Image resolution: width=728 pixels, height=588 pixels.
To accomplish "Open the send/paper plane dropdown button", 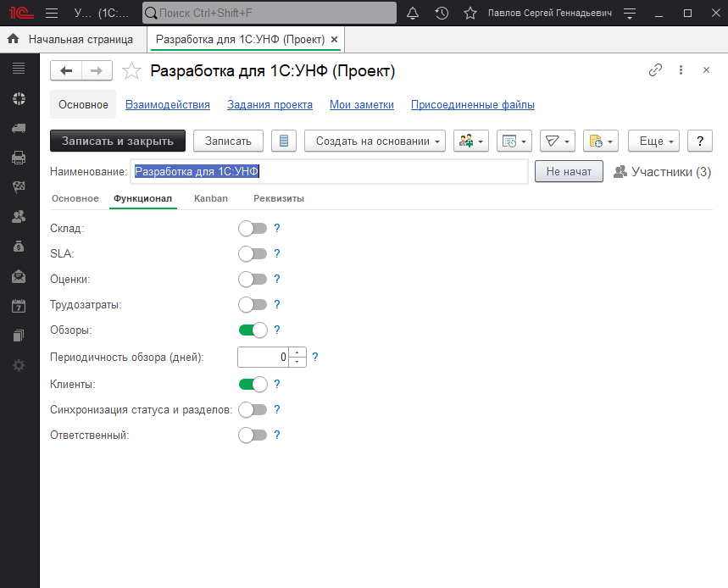I will (x=557, y=141).
